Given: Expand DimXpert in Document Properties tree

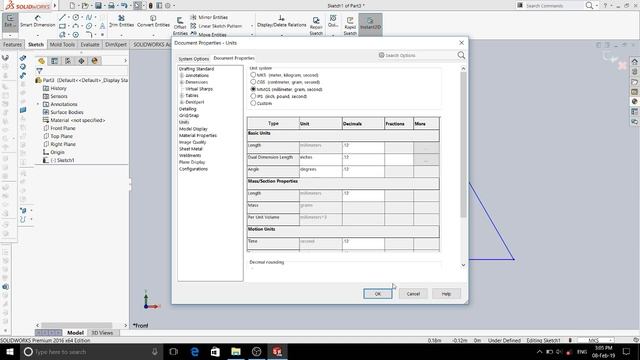Looking at the screenshot, I should 182,102.
